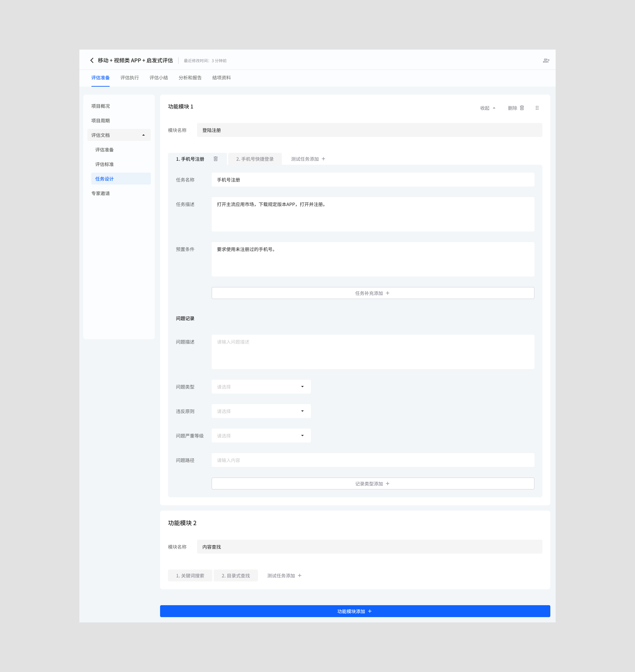Select 专家邀请 in the sidebar

tap(101, 193)
